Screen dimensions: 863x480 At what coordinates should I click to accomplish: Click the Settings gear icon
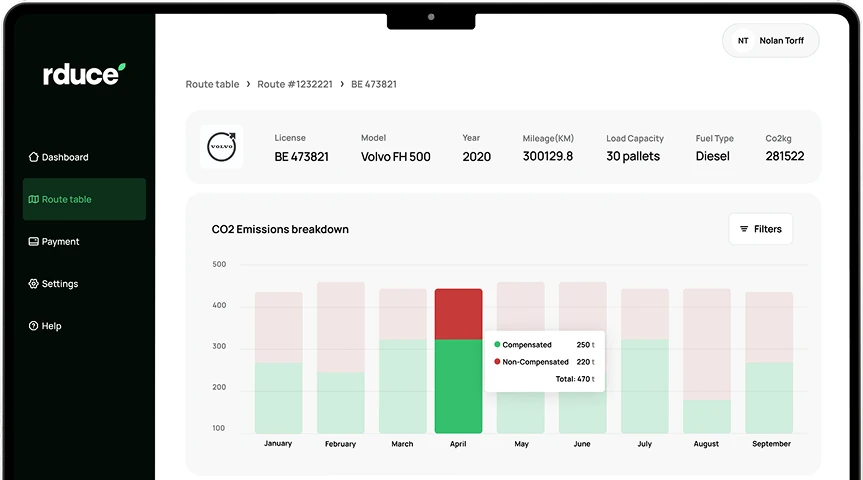click(x=34, y=284)
